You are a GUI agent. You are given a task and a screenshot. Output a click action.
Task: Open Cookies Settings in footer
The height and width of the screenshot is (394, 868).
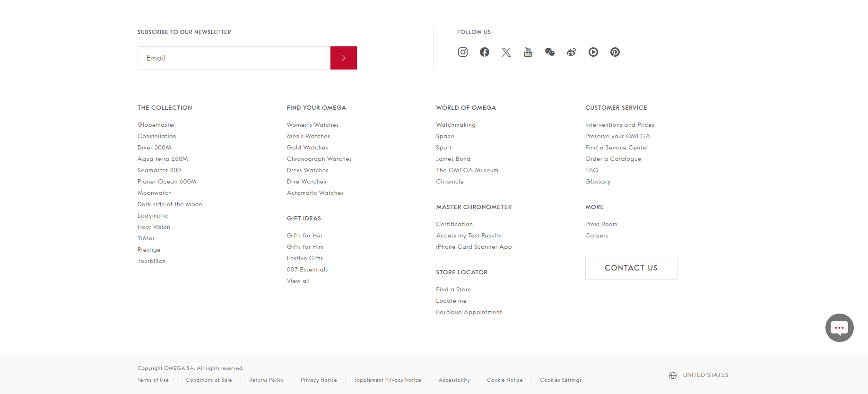[x=561, y=380]
